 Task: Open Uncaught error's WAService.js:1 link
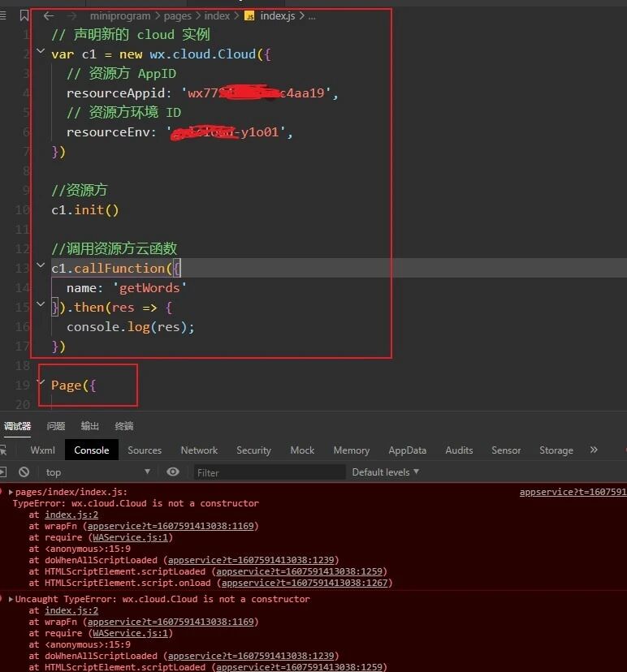point(131,633)
